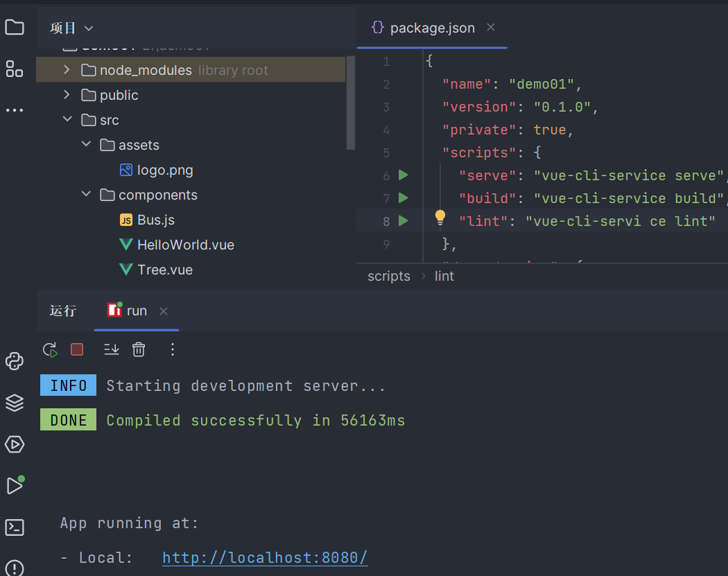Click the true value of private
728x576 pixels.
(x=550, y=130)
